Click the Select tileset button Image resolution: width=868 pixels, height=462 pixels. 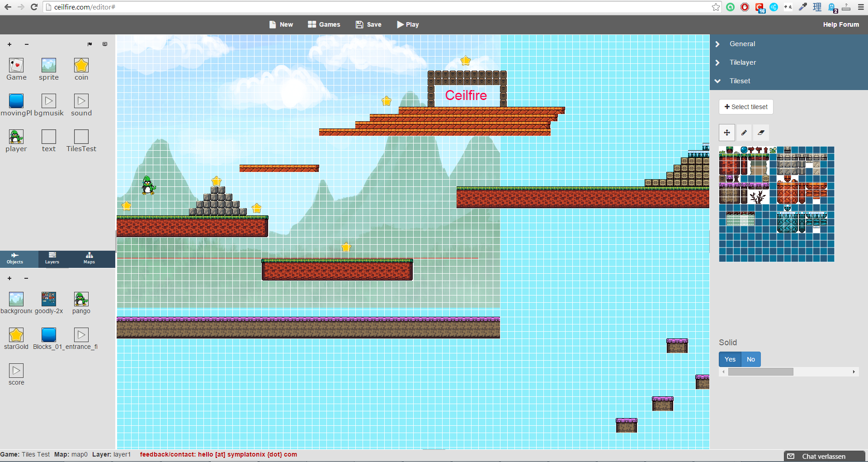(746, 107)
